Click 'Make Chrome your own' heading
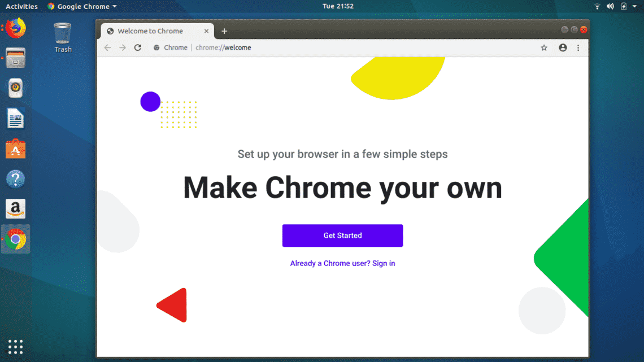This screenshot has width=644, height=362. tap(342, 188)
